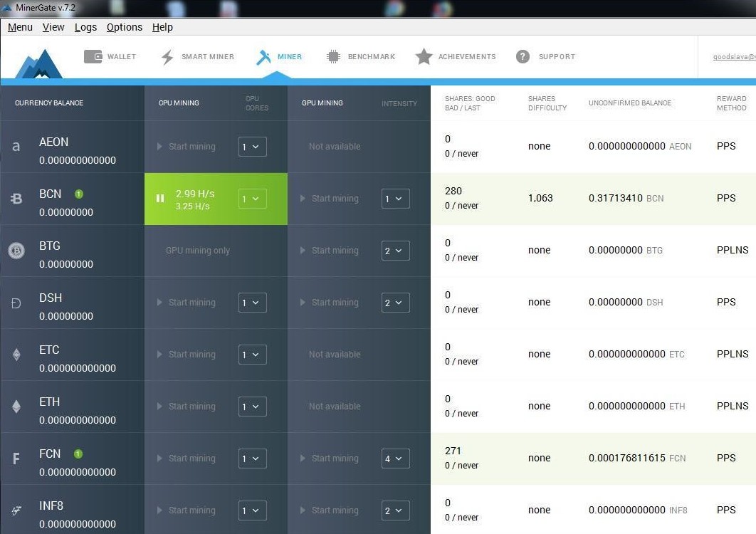Click the Currency Balance column header

tap(49, 103)
